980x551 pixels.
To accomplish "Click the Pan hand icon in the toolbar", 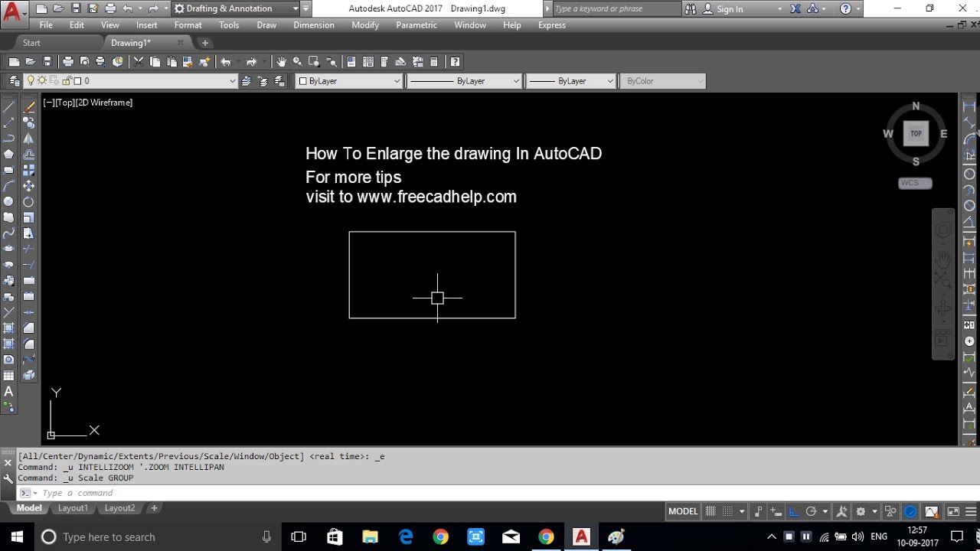I will click(281, 61).
